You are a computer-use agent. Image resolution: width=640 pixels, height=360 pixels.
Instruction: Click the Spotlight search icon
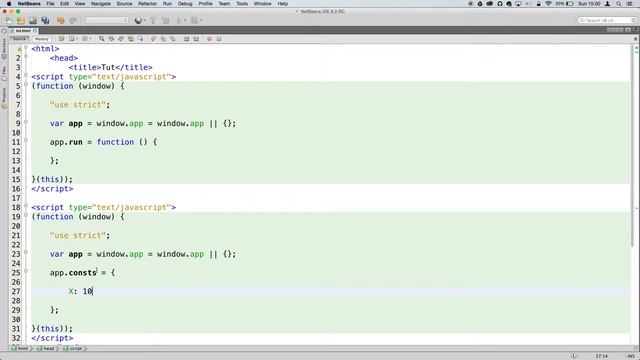pos(619,4)
